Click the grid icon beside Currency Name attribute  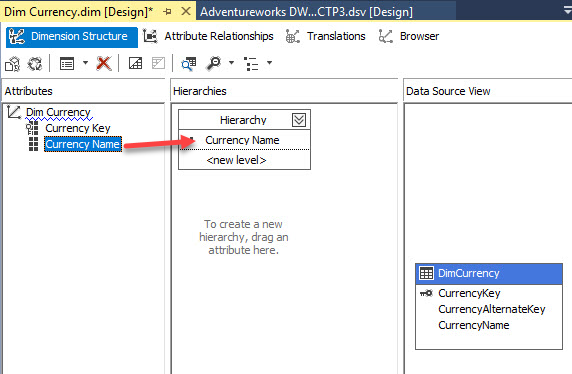coord(33,144)
